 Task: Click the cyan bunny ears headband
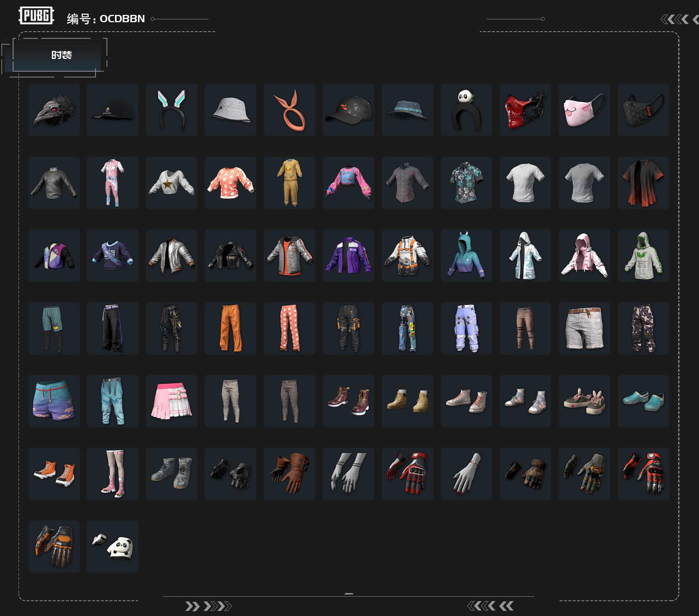coord(171,110)
